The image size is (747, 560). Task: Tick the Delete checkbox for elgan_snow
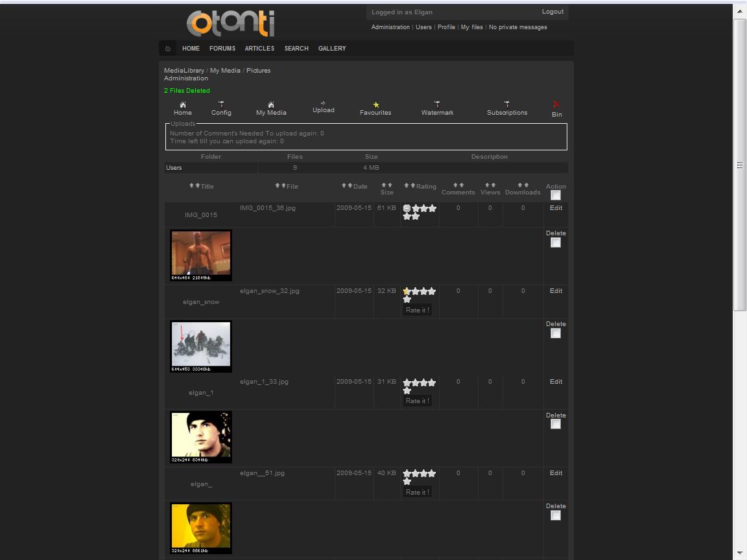coord(556,333)
